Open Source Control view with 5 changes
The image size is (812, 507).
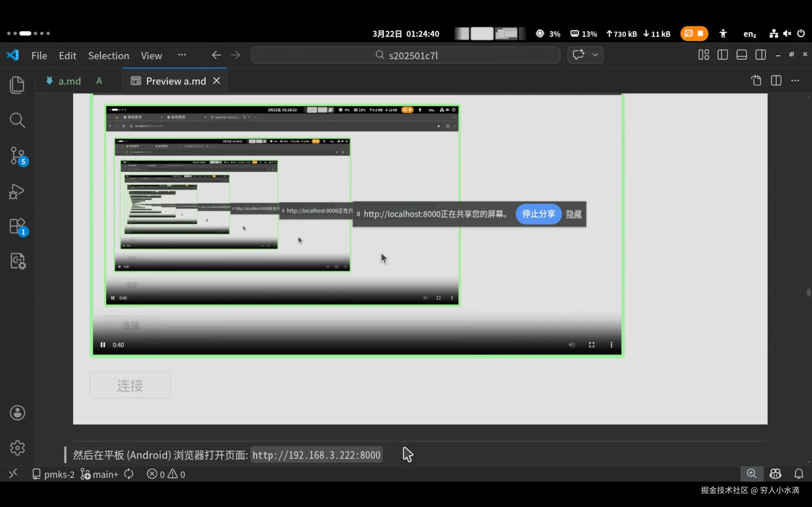click(x=17, y=156)
